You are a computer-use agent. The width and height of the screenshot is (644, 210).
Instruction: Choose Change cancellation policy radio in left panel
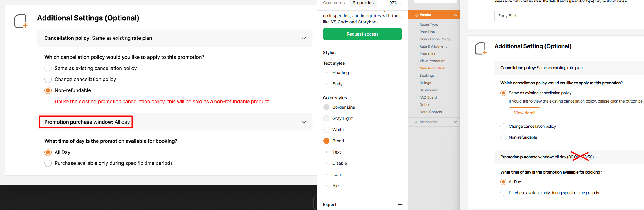[x=48, y=80]
